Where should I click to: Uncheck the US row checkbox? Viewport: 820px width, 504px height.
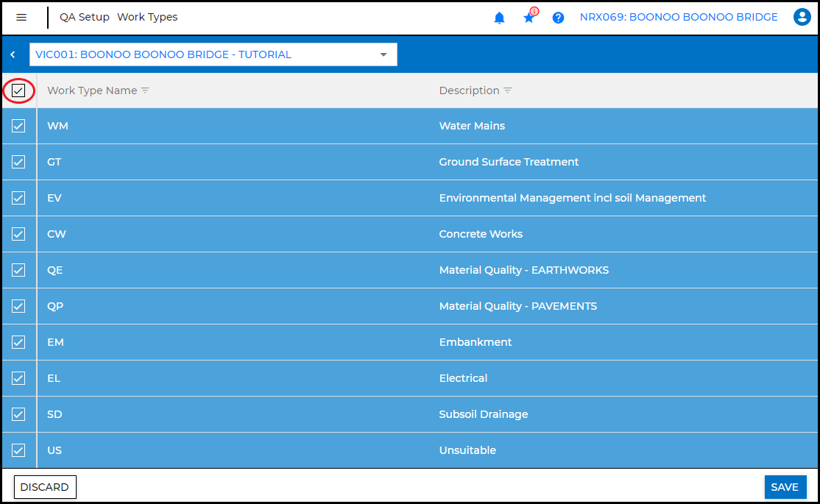(x=18, y=451)
